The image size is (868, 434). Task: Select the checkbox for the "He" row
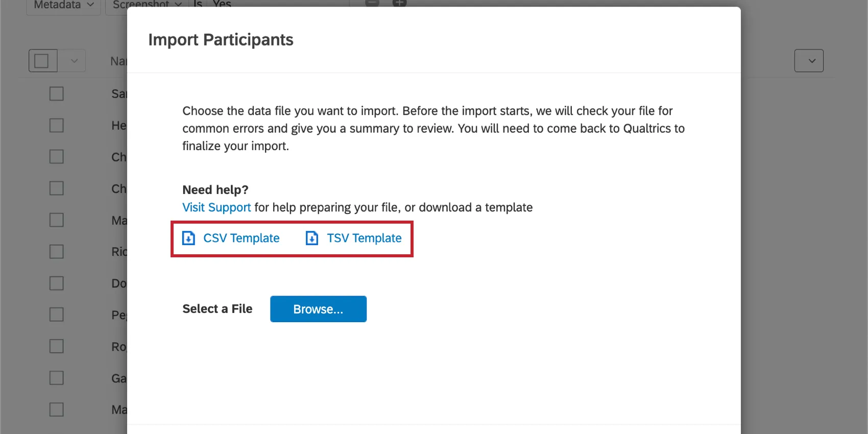point(57,126)
